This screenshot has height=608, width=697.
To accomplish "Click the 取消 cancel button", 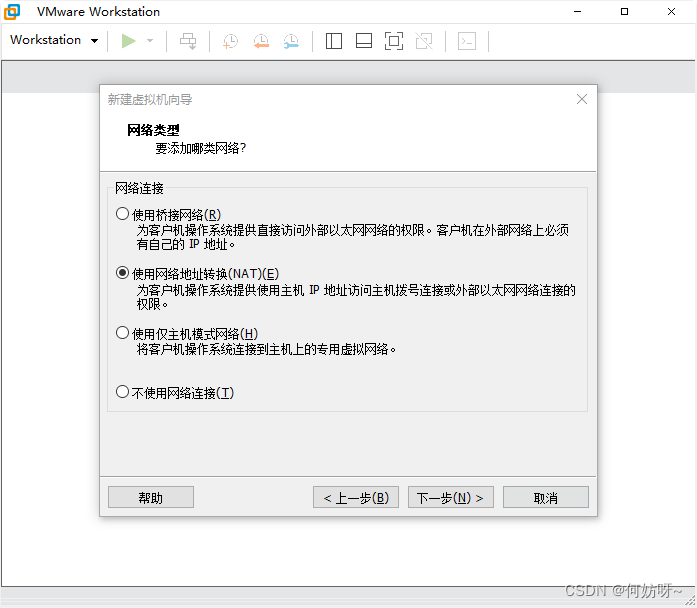I will click(545, 497).
